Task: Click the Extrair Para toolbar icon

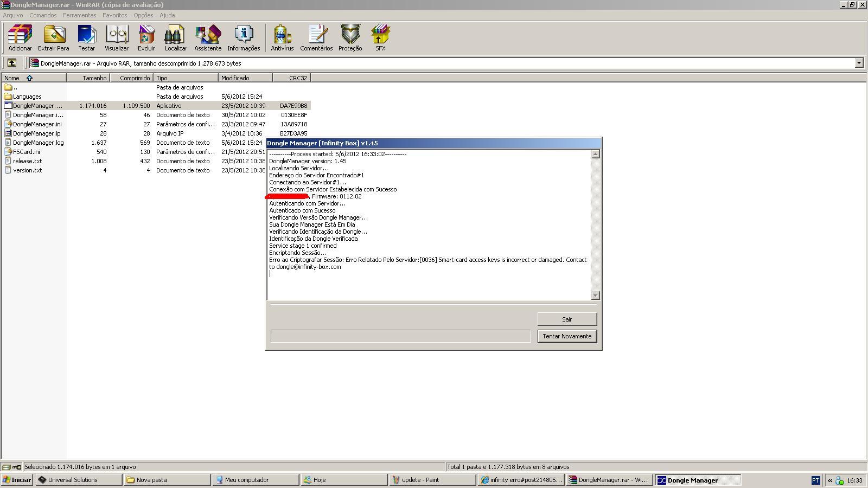Action: [53, 37]
